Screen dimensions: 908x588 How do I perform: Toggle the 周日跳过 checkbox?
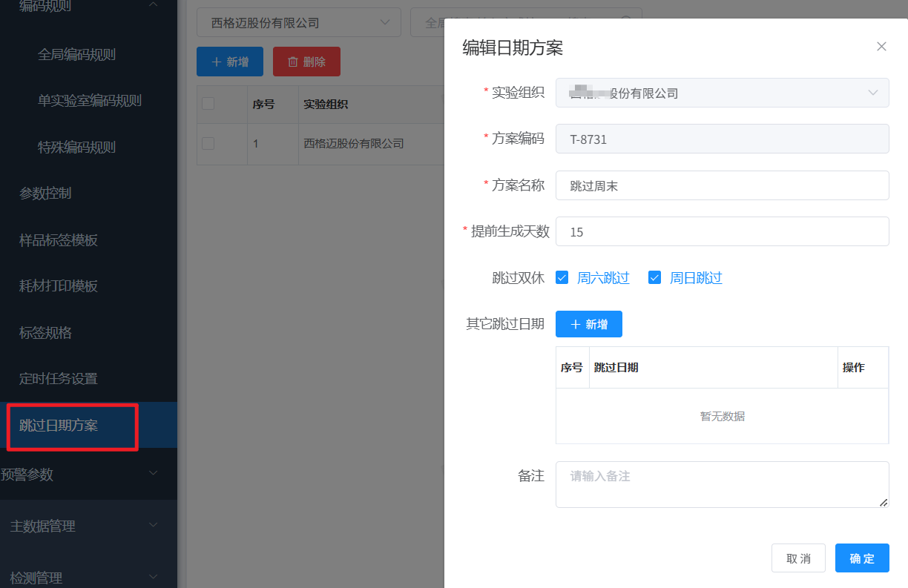pyautogui.click(x=654, y=278)
